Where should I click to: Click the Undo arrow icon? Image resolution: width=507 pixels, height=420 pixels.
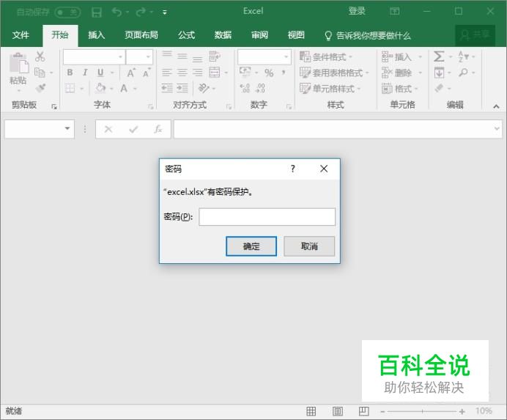click(116, 12)
